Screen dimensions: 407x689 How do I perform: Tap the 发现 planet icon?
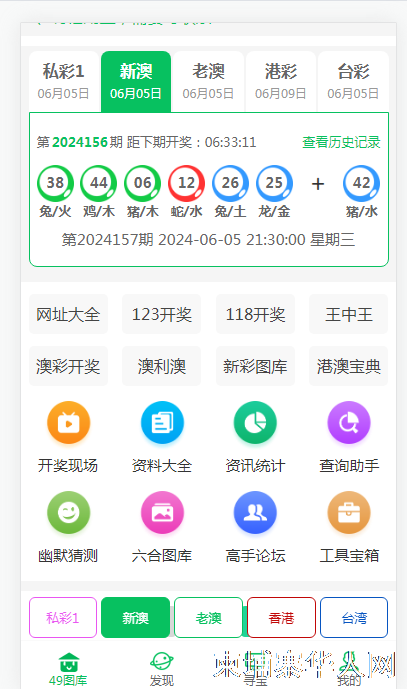click(162, 662)
